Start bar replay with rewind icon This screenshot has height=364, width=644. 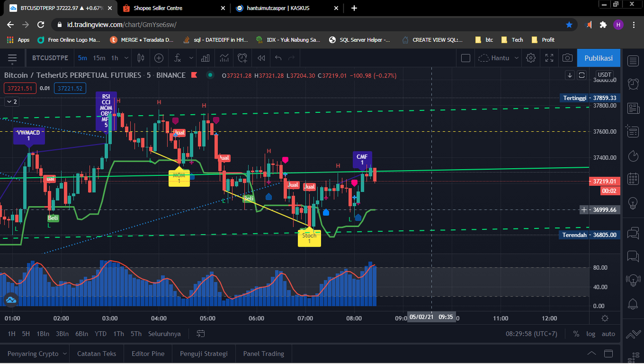(261, 58)
